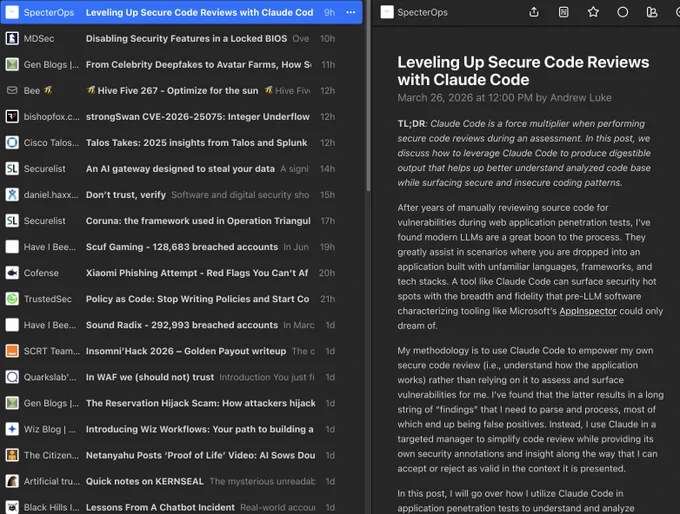Open 'Disabling Security Features in a Locked BIOS'

point(186,38)
